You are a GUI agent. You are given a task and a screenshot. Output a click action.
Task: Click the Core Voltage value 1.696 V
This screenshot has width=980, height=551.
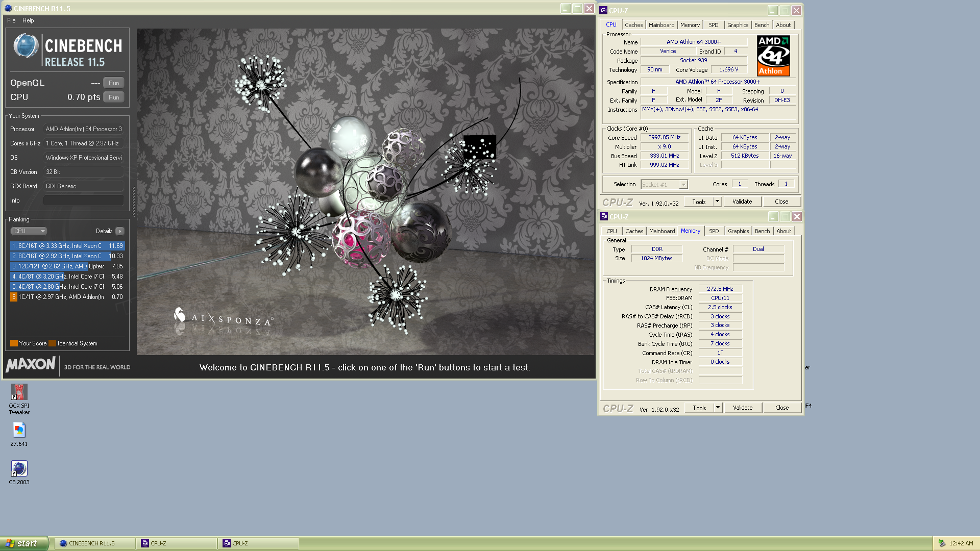tap(729, 70)
